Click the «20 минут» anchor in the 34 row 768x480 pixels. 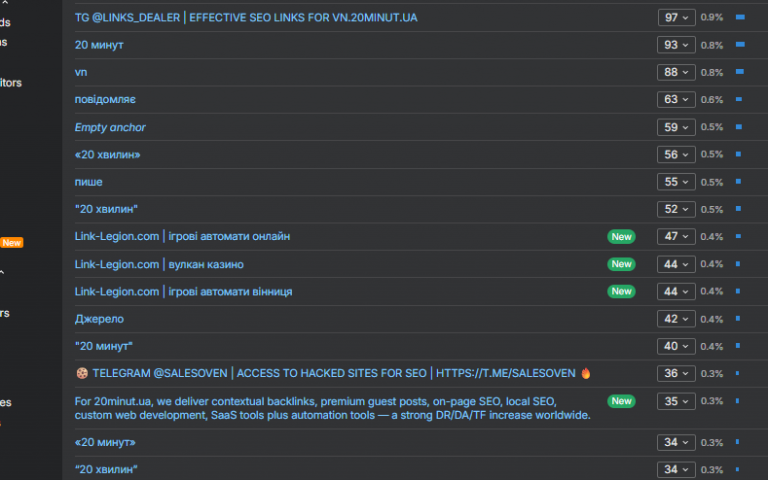coord(105,442)
